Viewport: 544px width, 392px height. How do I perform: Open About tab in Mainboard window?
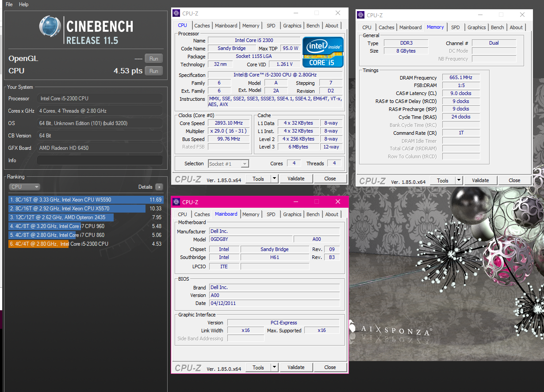332,214
